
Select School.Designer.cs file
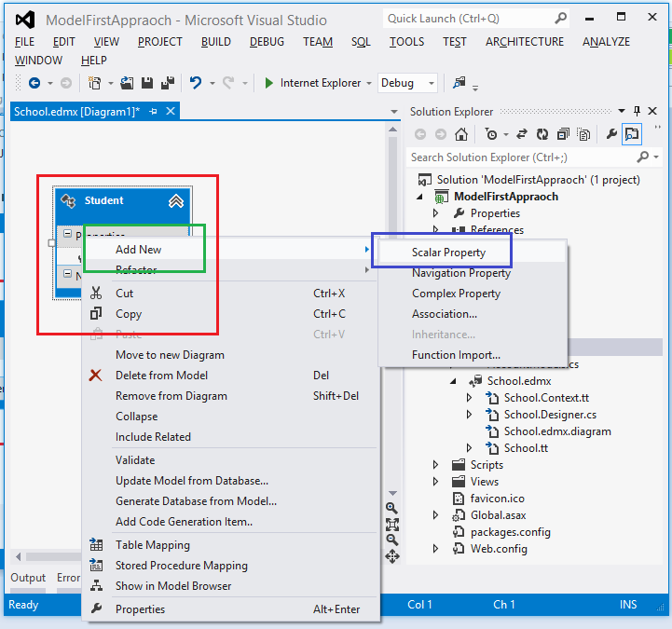click(550, 415)
